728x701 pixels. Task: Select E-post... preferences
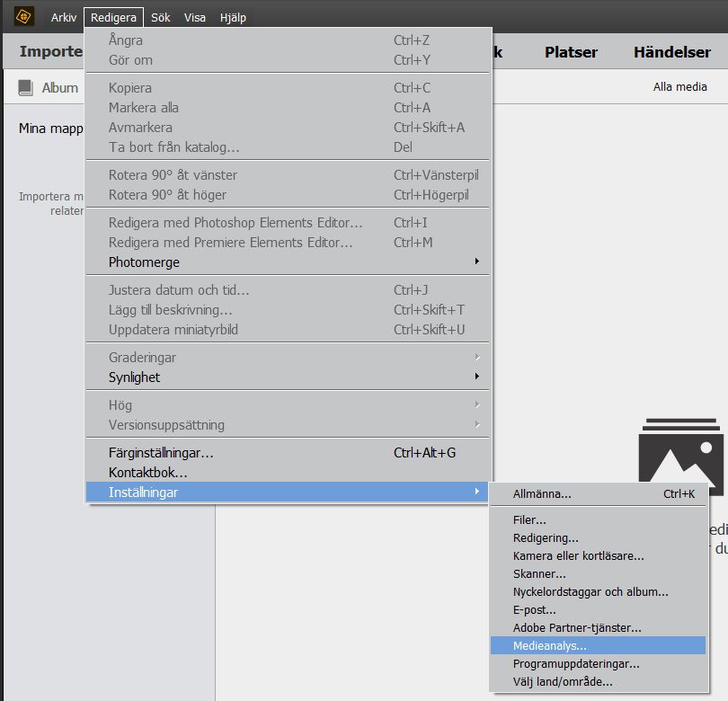[x=599, y=609]
